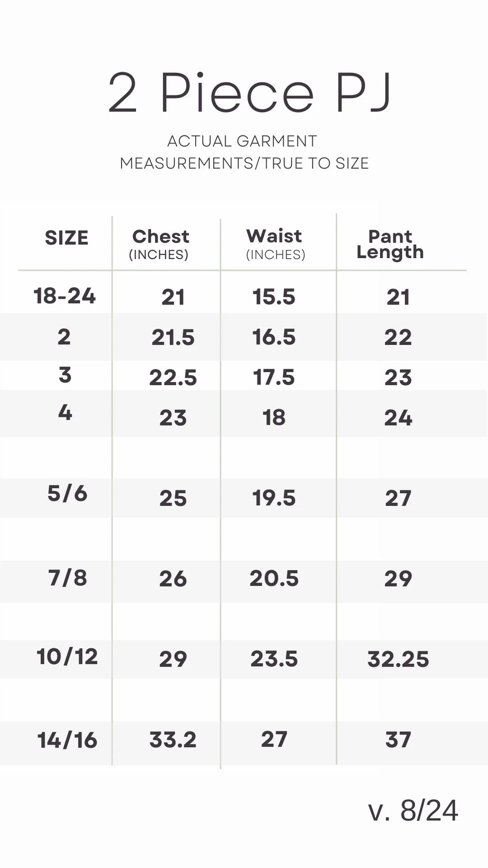Click waist value 19.5 for size 5/6

coord(274,498)
